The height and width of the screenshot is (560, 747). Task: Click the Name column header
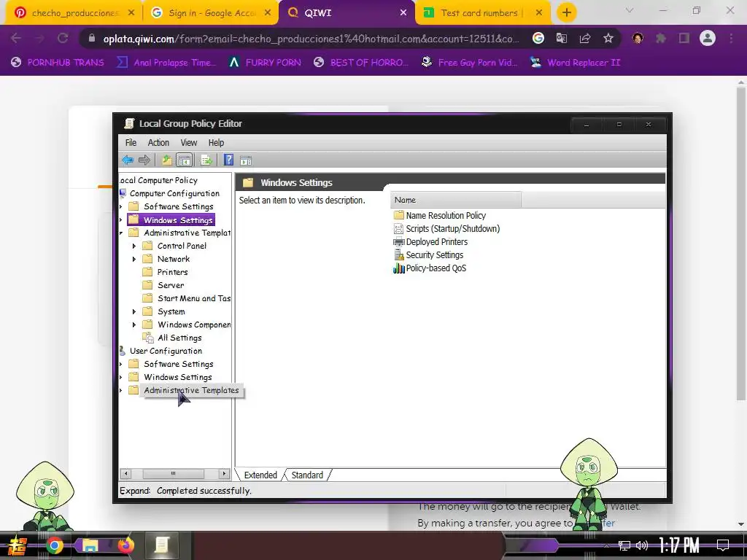click(x=456, y=200)
